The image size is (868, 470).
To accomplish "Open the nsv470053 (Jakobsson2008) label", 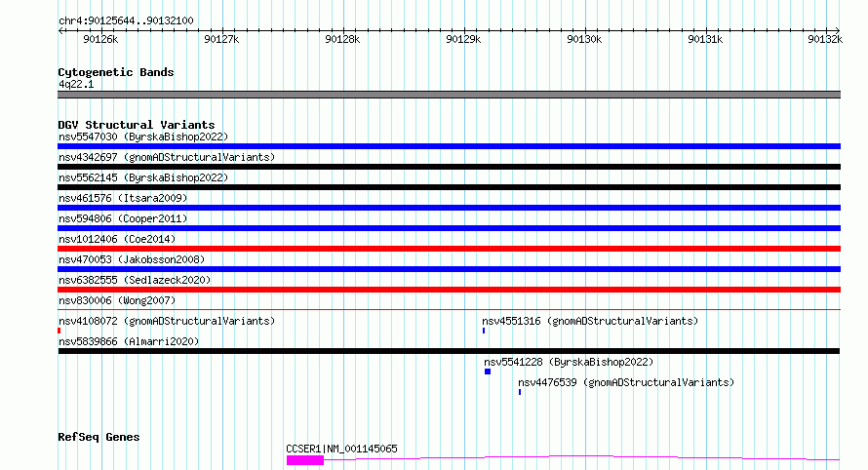I will click(x=132, y=259).
